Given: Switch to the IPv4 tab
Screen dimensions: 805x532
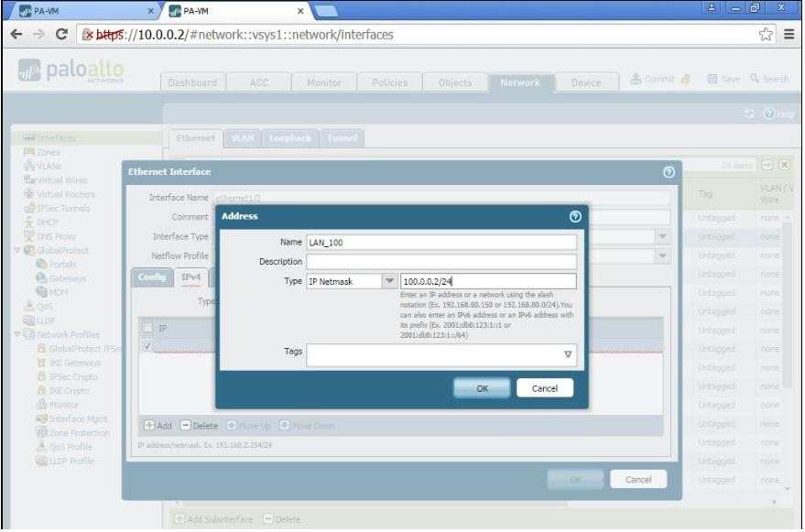Looking at the screenshot, I should pyautogui.click(x=190, y=277).
